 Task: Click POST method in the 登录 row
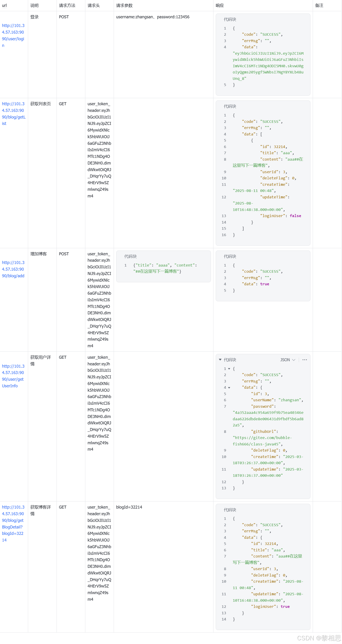pos(64,17)
